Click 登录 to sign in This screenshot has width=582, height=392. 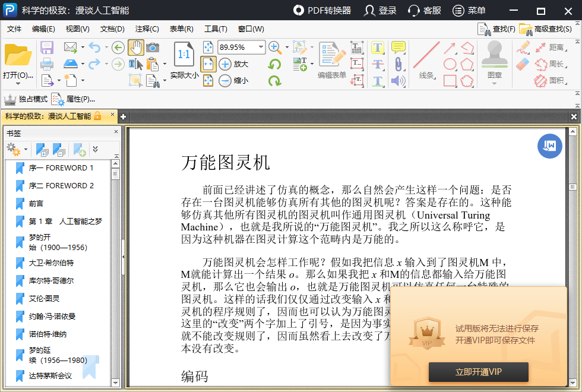coord(379,11)
